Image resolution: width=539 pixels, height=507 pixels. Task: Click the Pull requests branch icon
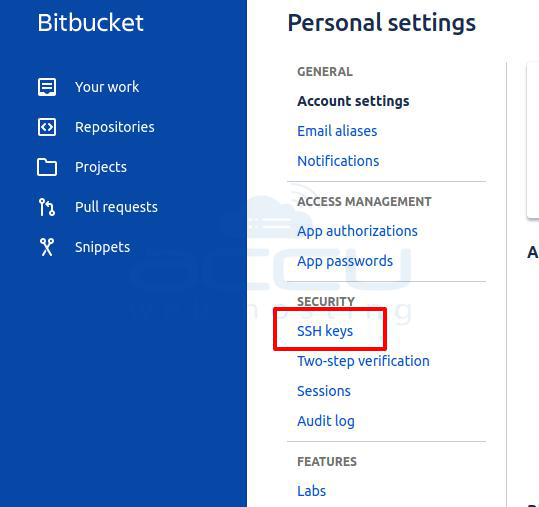(47, 207)
